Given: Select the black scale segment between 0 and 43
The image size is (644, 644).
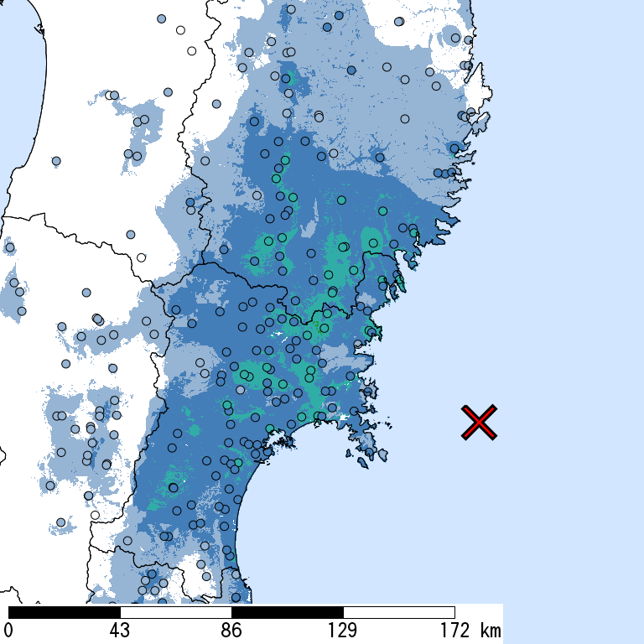Looking at the screenshot, I should coord(65,612).
